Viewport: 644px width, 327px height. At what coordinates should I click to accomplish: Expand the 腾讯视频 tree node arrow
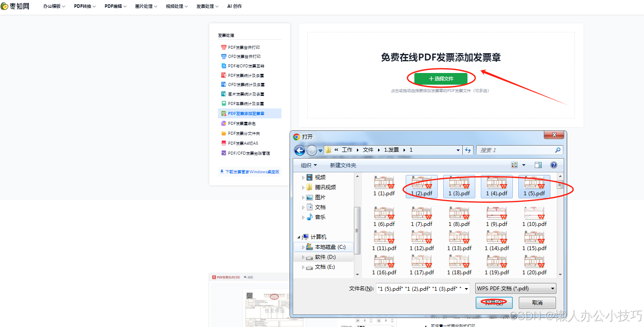coord(303,187)
